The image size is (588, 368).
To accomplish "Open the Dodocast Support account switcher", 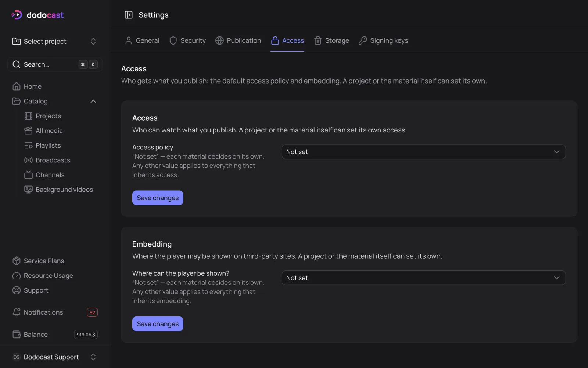I will point(55,357).
